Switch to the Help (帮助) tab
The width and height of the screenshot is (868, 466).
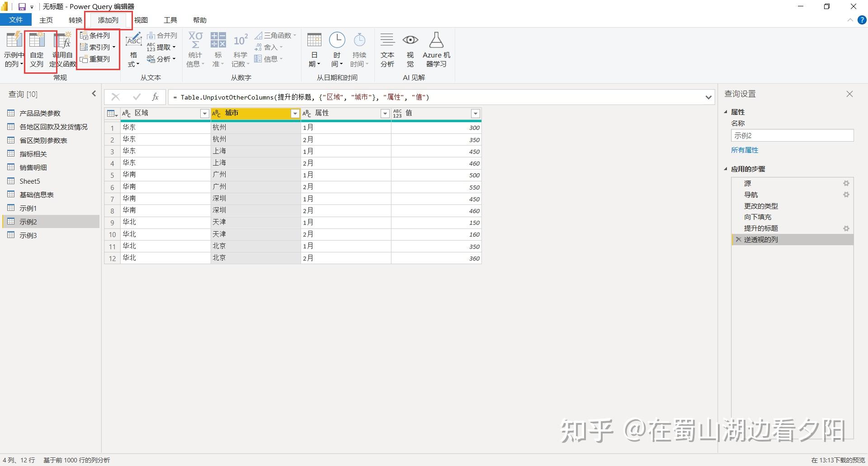[x=200, y=20]
